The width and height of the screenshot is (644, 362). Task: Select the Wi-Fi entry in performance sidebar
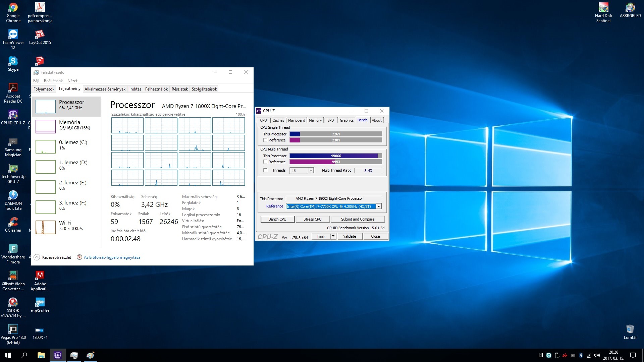click(67, 227)
